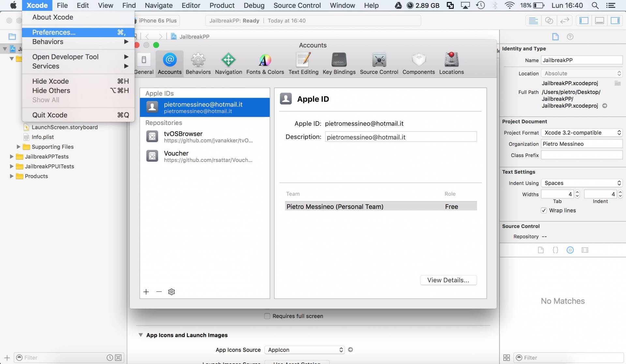This screenshot has width=626, height=364.
Task: Show the standard editor
Action: click(x=533, y=21)
